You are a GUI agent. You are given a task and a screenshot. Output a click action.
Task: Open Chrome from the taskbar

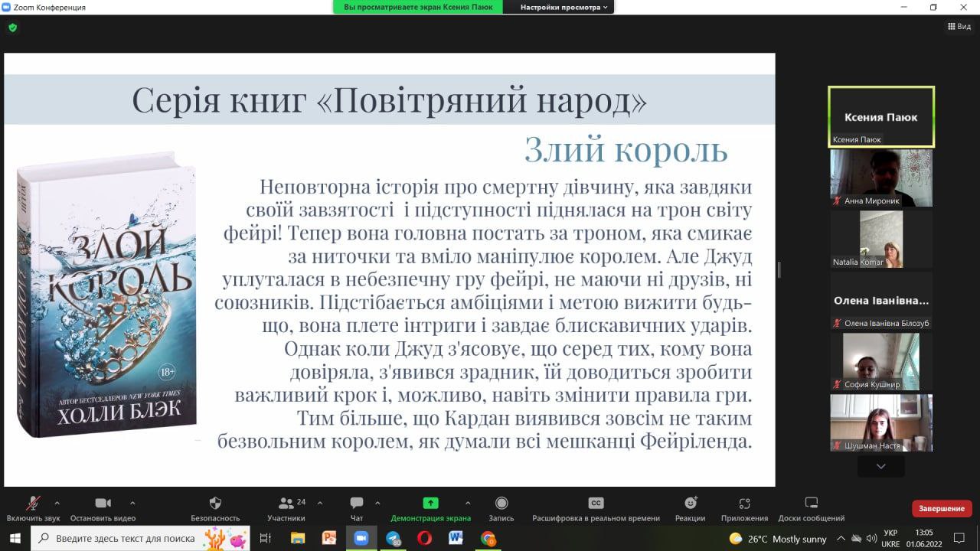[x=488, y=538]
